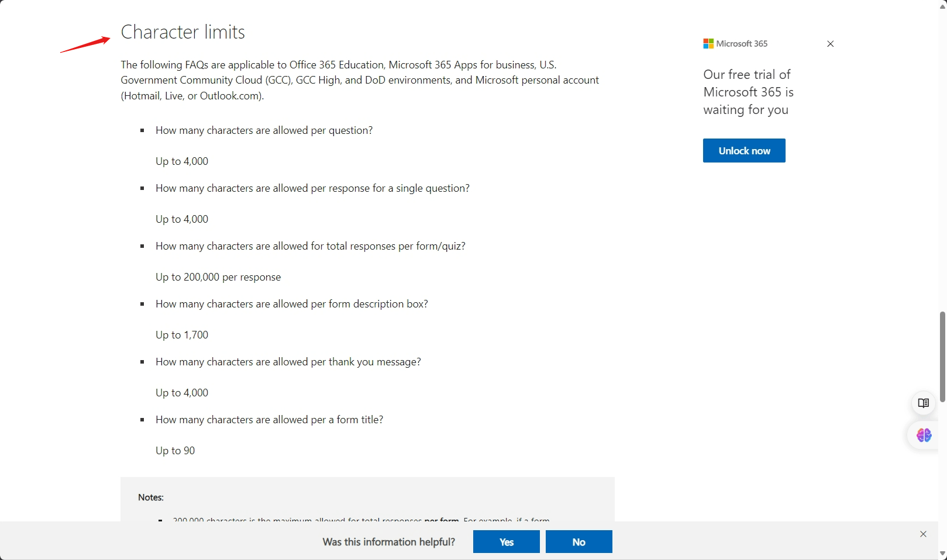Select the characters per question FAQ item

pyautogui.click(x=264, y=130)
